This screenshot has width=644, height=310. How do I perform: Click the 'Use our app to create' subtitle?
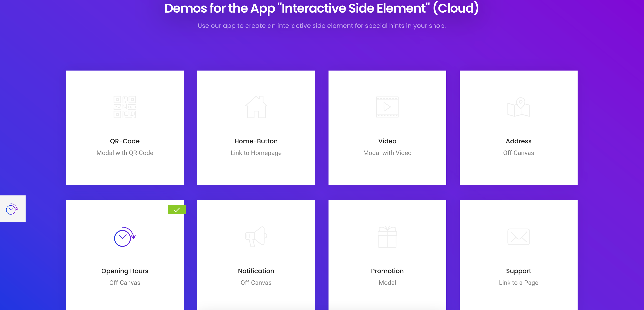point(322,26)
